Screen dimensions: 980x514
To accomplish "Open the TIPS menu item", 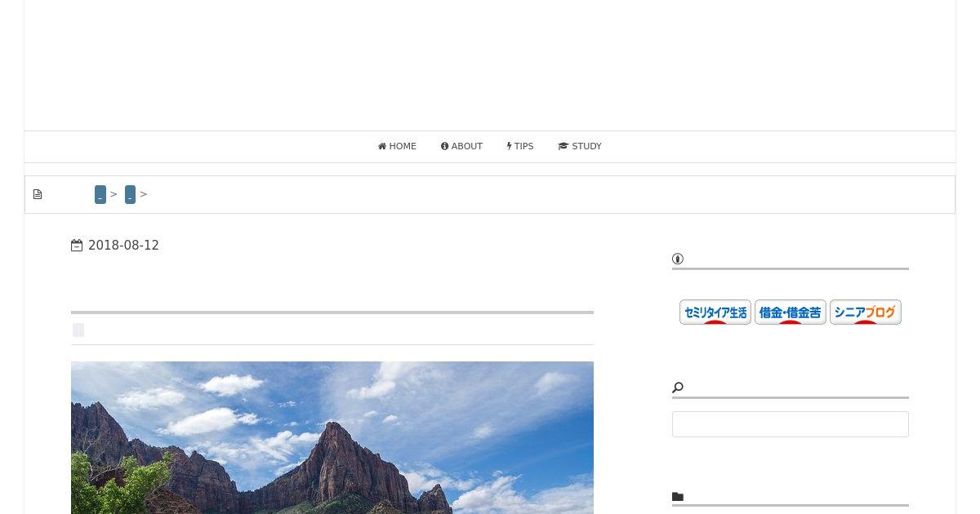I will tap(520, 147).
